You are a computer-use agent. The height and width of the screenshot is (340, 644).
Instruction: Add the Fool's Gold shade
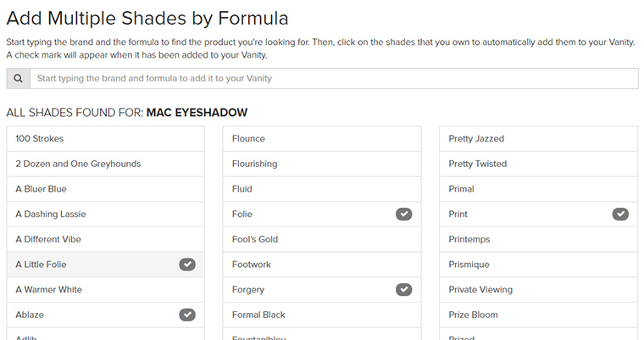pyautogui.click(x=322, y=239)
